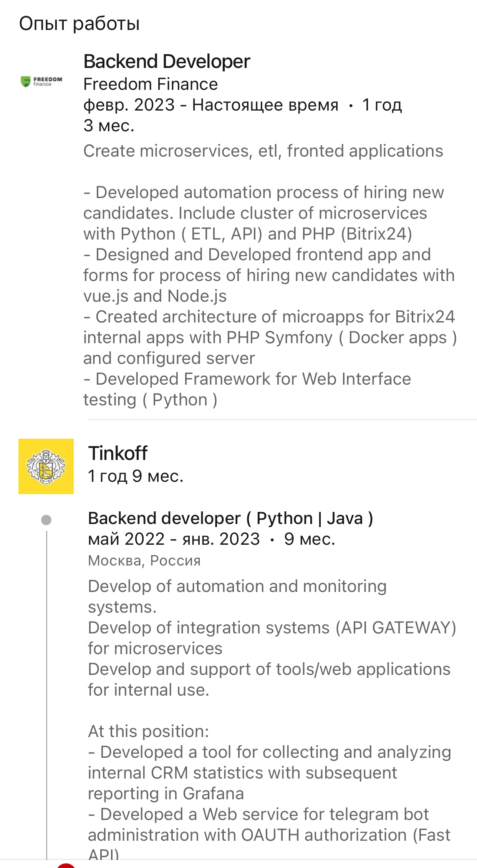This screenshot has width=477, height=868.
Task: Open the Freedom Finance company name link
Action: 151,84
